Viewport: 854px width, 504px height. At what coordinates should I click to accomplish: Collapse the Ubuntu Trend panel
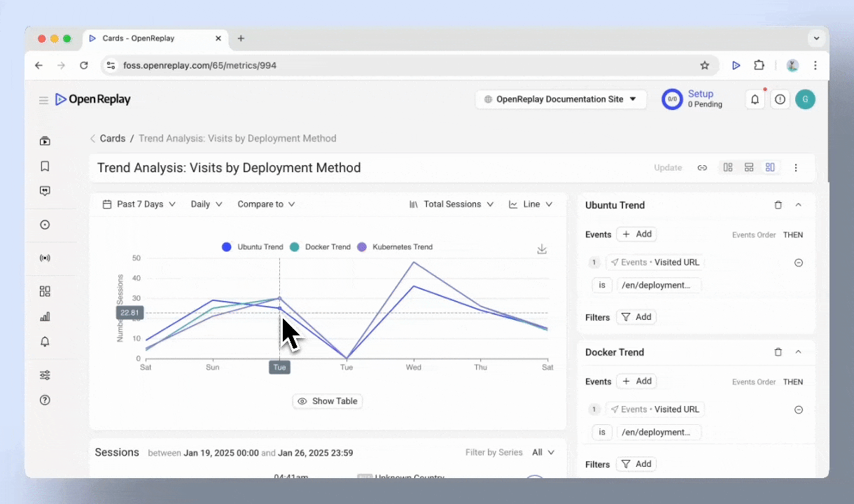(x=798, y=205)
